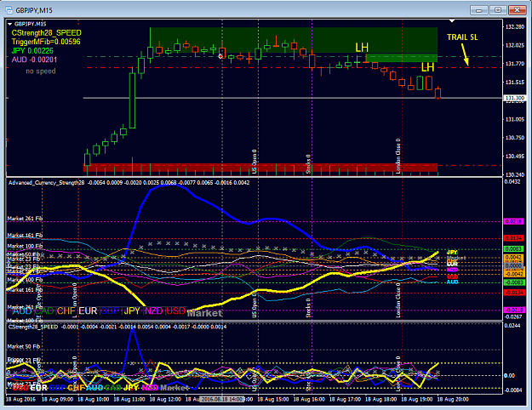The image size is (532, 410).
Task: Click EUR in the strength pane currency legend
Action: [x=88, y=310]
